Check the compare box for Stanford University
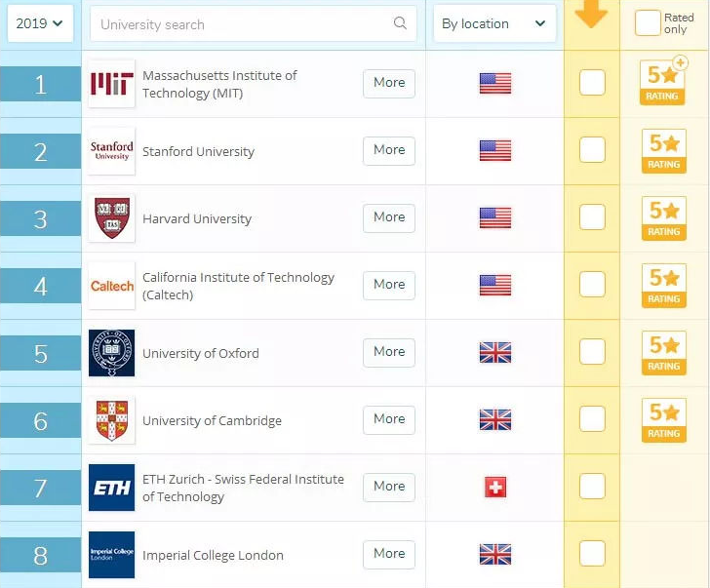Viewport: 710px width, 588px height. tap(592, 150)
